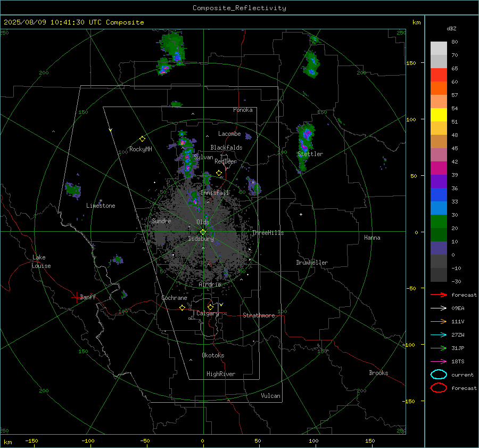Select the magenta 18TS arrow legend entry
The image size is (479, 448).
point(439,362)
